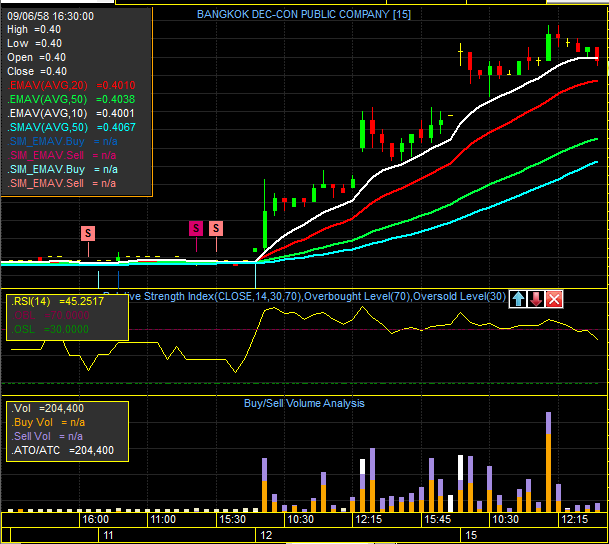This screenshot has width=609, height=544.
Task: Select the Close =0.40 value
Action: tap(37, 71)
